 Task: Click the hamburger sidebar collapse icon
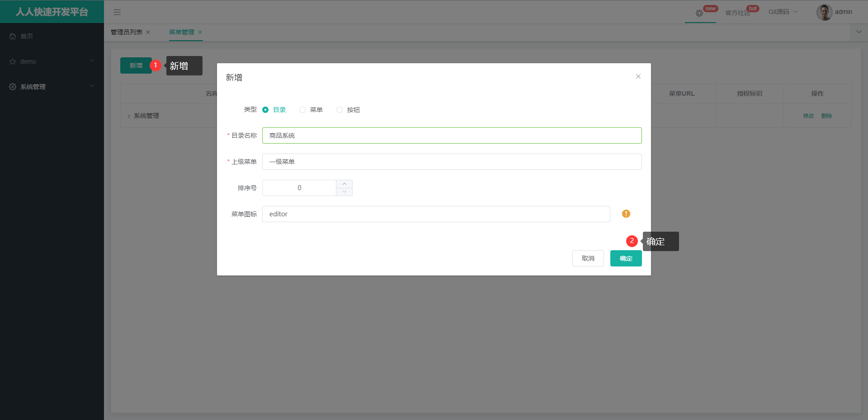(x=117, y=12)
